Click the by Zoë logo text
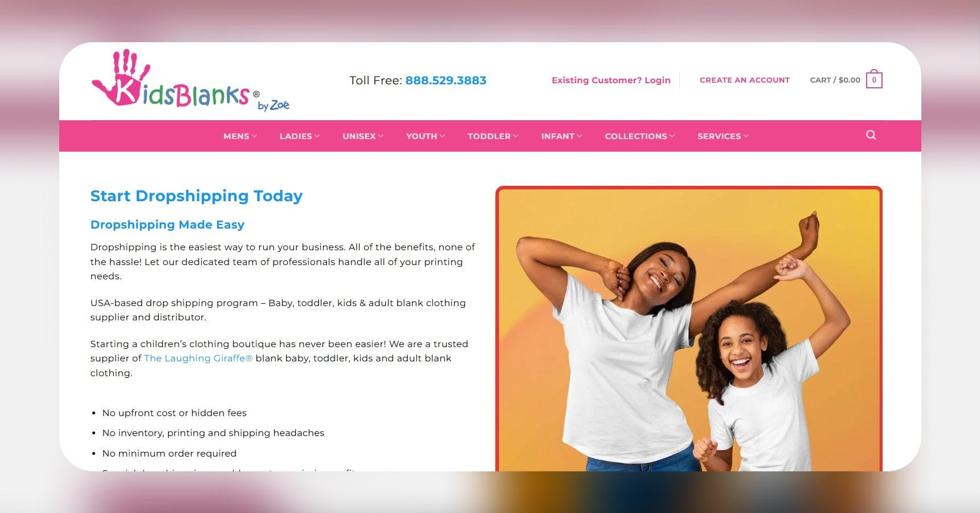Screen dimensions: 980x513 click(273, 105)
